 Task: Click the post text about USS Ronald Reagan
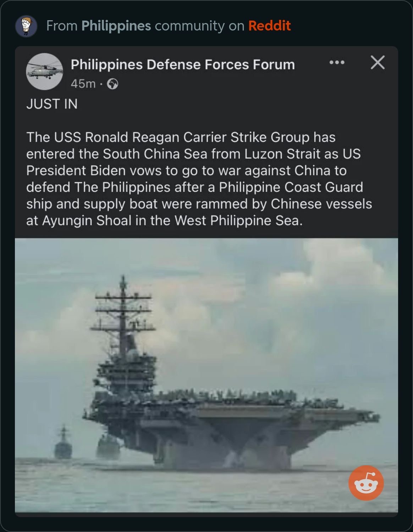199,179
